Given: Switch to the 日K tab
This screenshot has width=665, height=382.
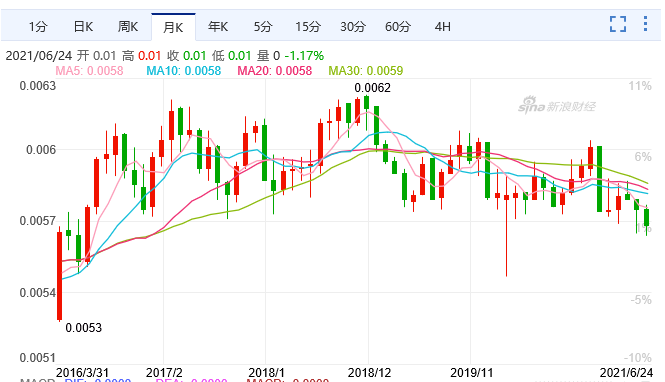Looking at the screenshot, I should (x=83, y=27).
